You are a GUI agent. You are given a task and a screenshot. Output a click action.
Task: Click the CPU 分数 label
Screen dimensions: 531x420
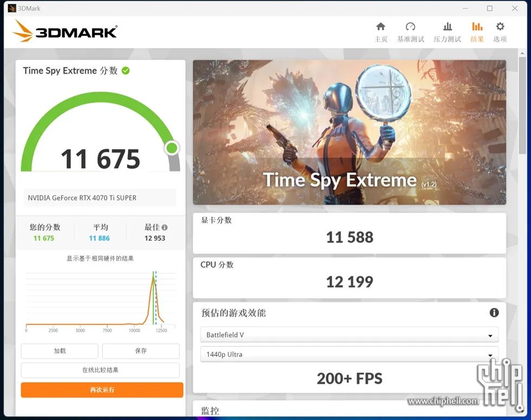(217, 264)
